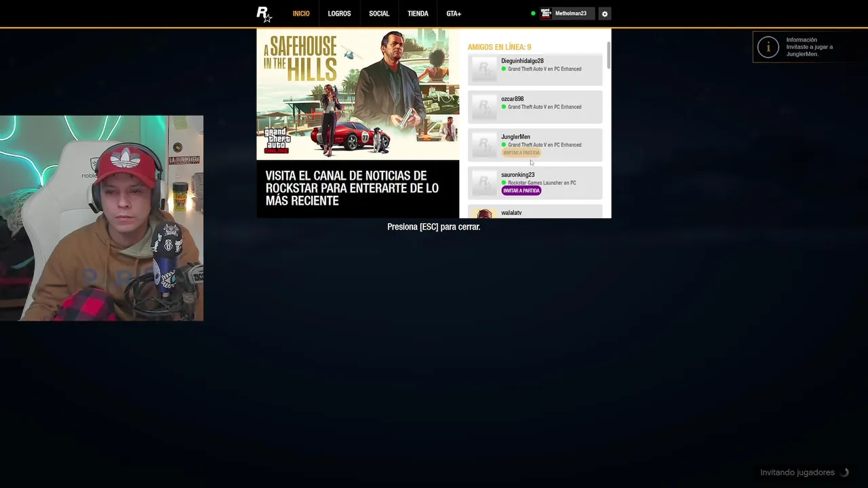Click the Presiona [ESC] para cerrar text

tap(433, 227)
